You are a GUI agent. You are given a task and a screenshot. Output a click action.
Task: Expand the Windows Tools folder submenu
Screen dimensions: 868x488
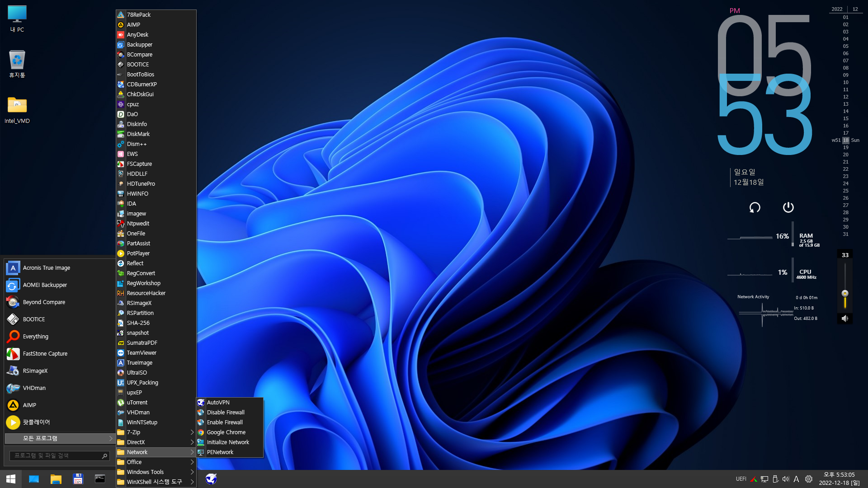(x=156, y=472)
